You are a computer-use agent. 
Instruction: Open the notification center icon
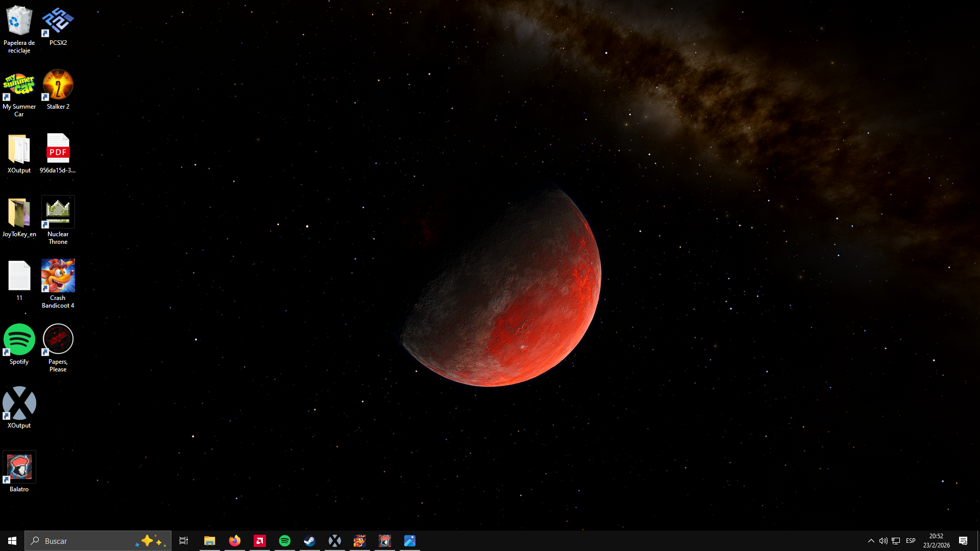(x=963, y=541)
